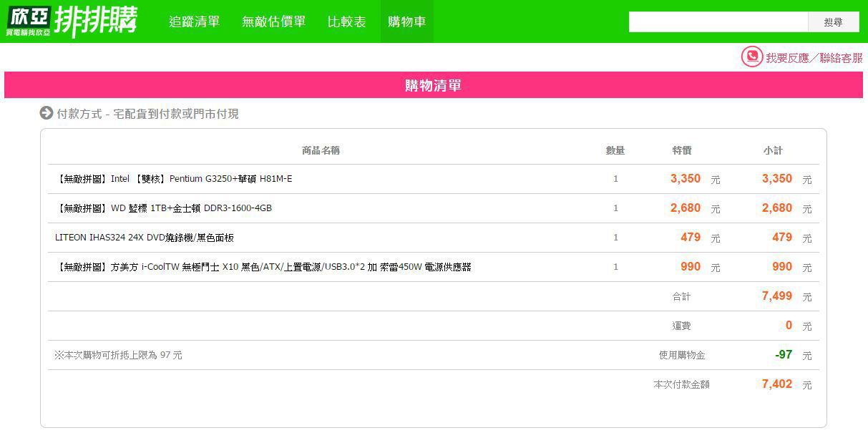Image resolution: width=868 pixels, height=443 pixels.
Task: Click quantity 1 in the Intel Pentium row
Action: point(615,179)
